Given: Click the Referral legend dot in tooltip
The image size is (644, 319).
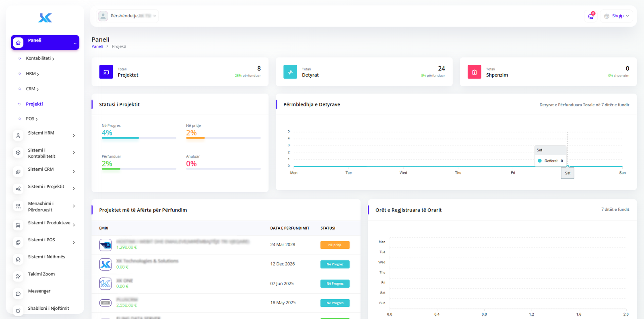Looking at the screenshot, I should click(540, 161).
